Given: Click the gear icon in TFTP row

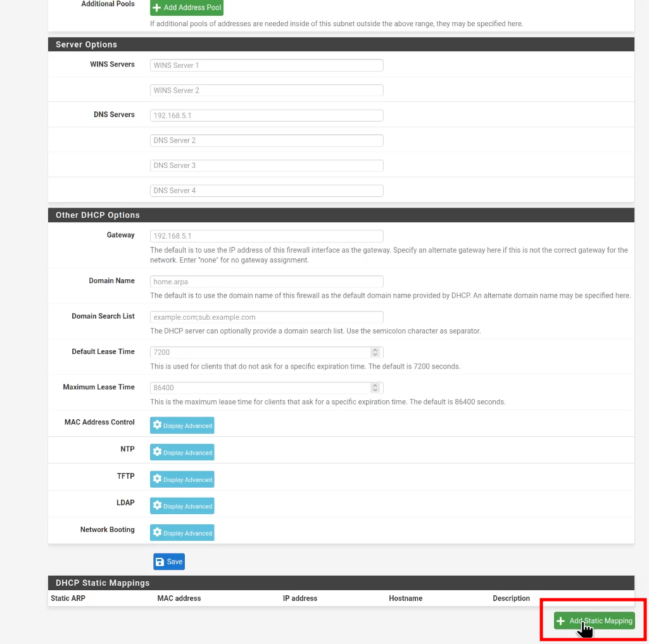Looking at the screenshot, I should point(157,479).
